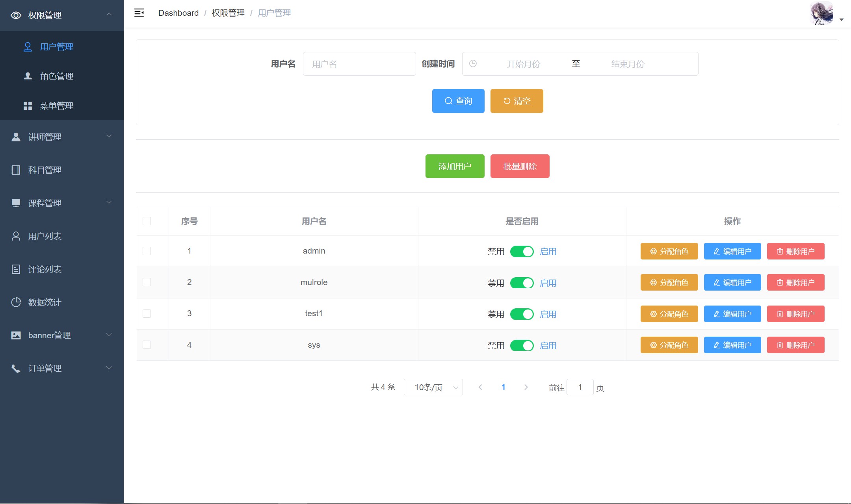
Task: Click the green 添加用户 button
Action: 455,167
